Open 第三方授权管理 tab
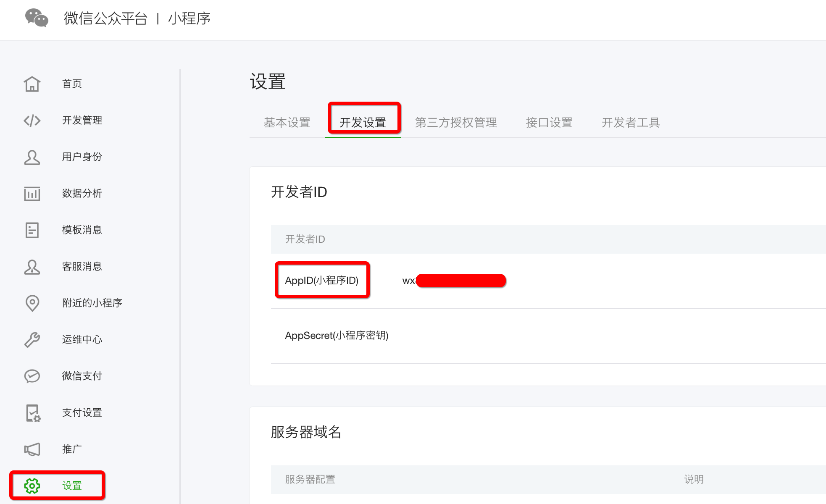The image size is (826, 504). 457,123
